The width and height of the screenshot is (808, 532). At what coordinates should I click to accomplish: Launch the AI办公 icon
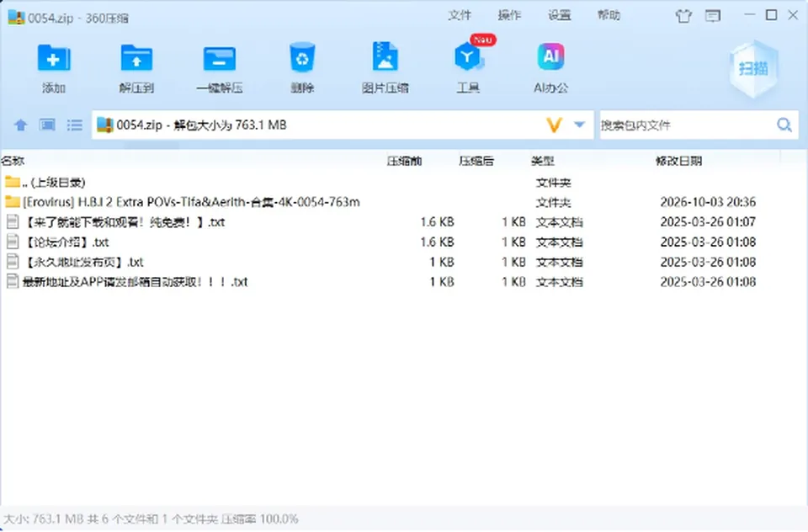point(550,56)
